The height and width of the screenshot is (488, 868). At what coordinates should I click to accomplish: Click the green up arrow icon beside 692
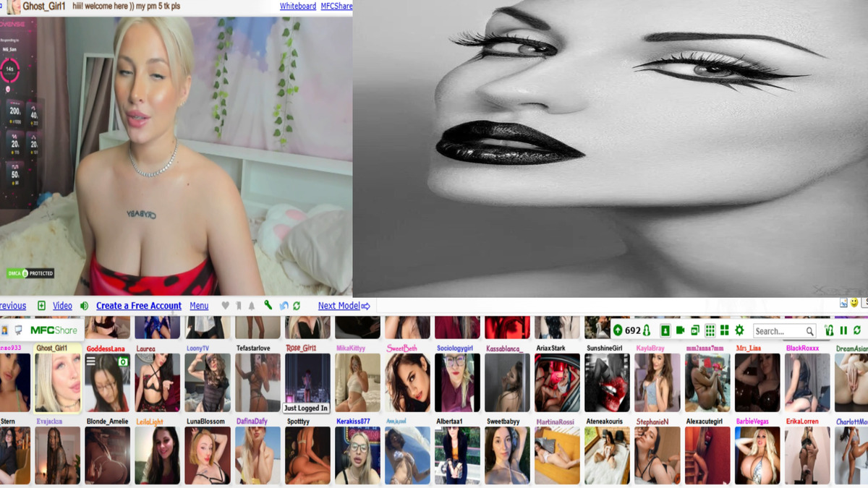[618, 330]
